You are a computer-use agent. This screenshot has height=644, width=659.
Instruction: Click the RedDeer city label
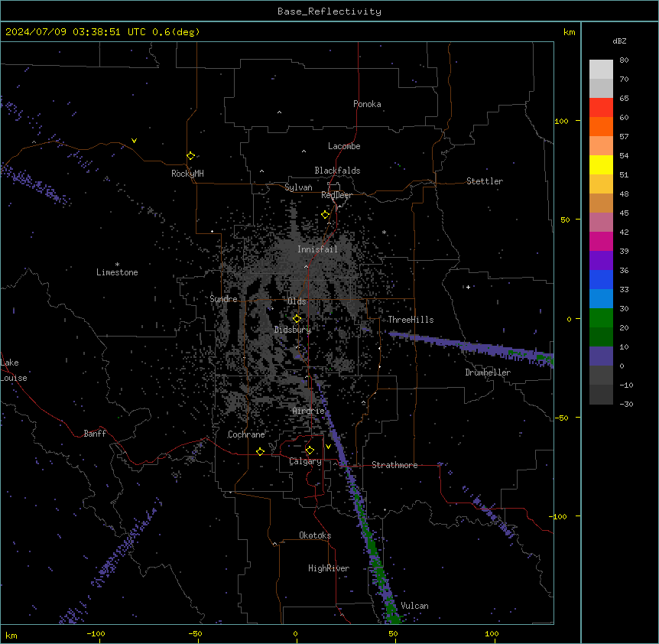[336, 195]
